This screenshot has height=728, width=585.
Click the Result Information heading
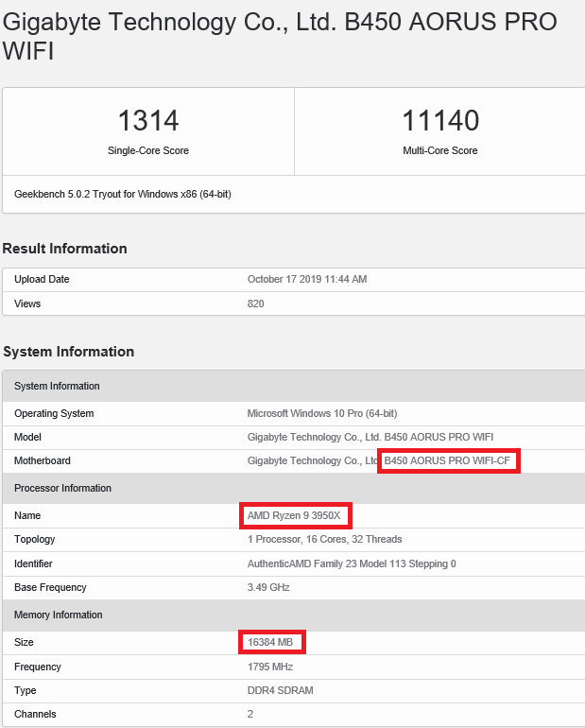[x=64, y=249]
